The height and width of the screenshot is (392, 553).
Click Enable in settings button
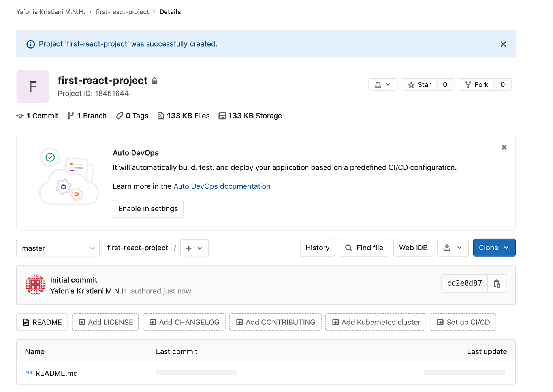coord(148,208)
